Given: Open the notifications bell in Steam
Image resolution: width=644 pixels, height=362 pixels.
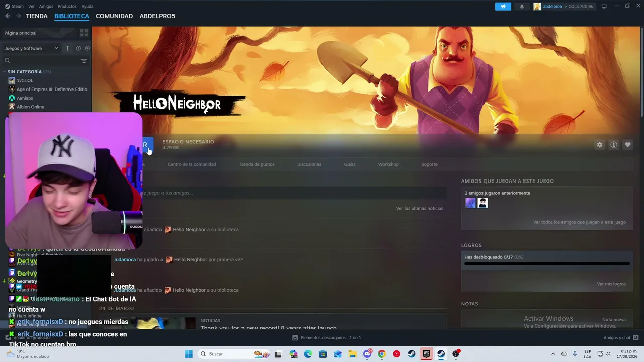Looking at the screenshot, I should (522, 6).
